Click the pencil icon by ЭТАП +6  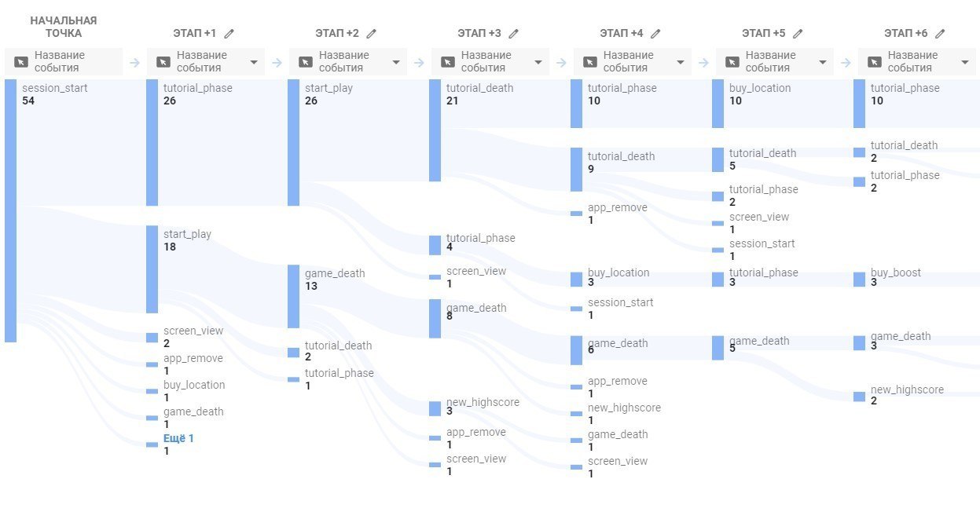940,34
